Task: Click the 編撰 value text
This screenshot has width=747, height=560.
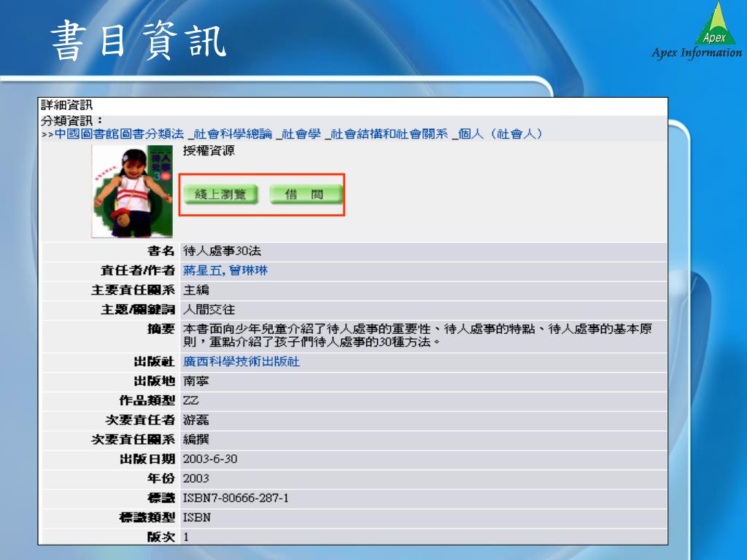Action: [196, 440]
